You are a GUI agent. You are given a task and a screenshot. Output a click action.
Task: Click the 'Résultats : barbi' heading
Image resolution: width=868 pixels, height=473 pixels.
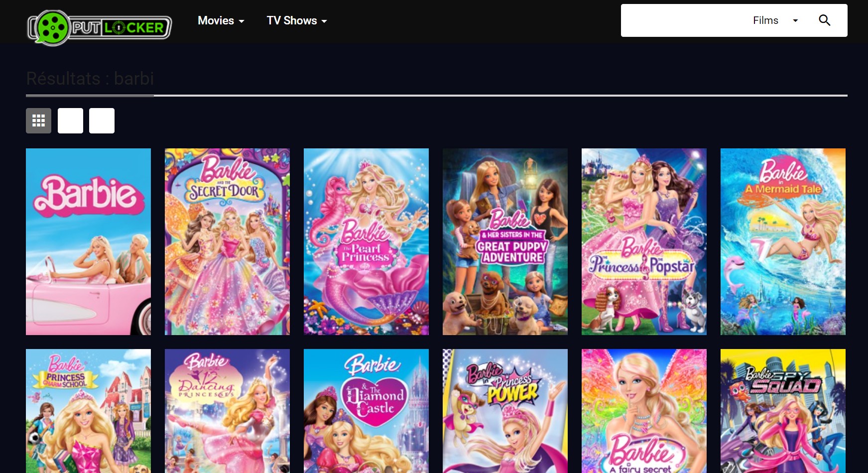click(90, 79)
